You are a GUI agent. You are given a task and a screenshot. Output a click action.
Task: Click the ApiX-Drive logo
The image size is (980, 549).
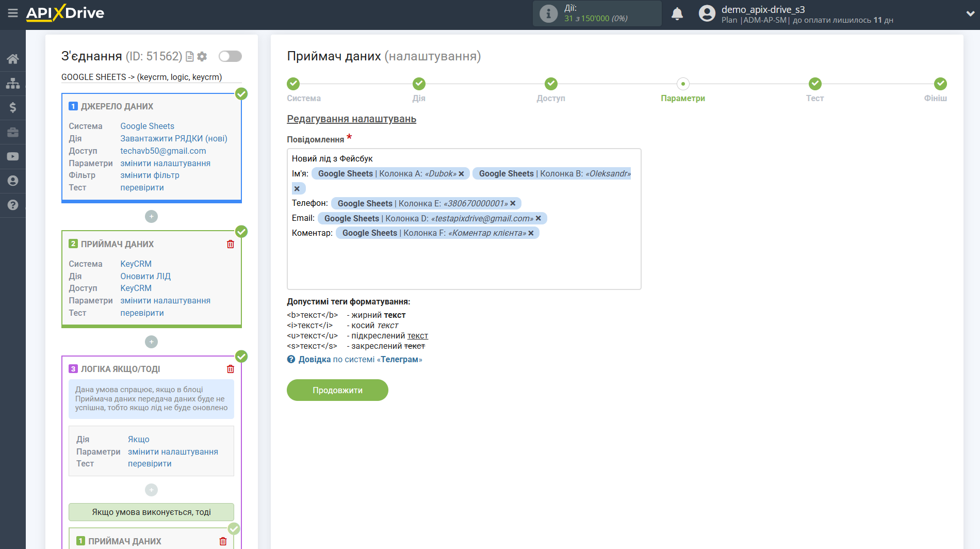[65, 13]
